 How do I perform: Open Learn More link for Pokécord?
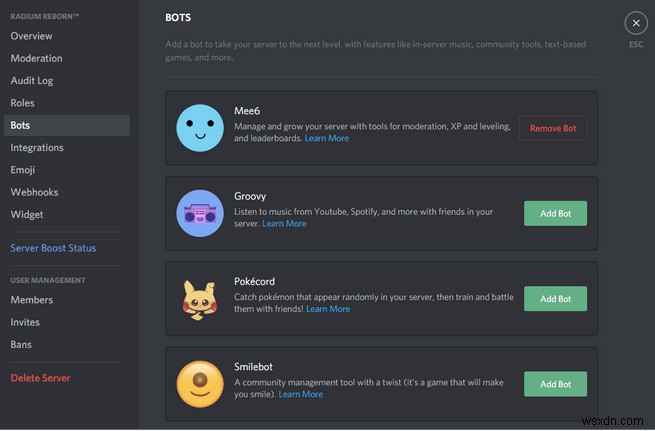tap(328, 309)
